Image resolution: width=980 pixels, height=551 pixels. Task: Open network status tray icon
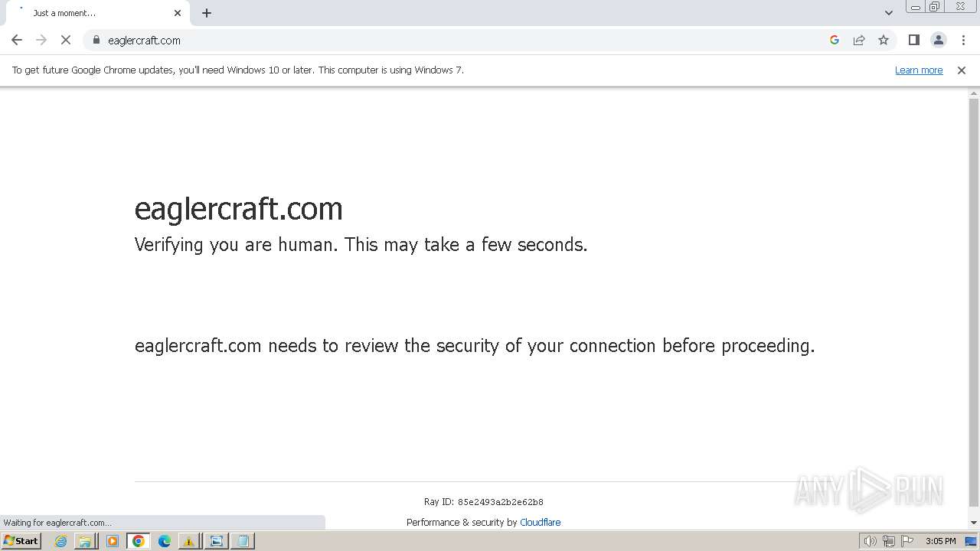click(x=889, y=541)
